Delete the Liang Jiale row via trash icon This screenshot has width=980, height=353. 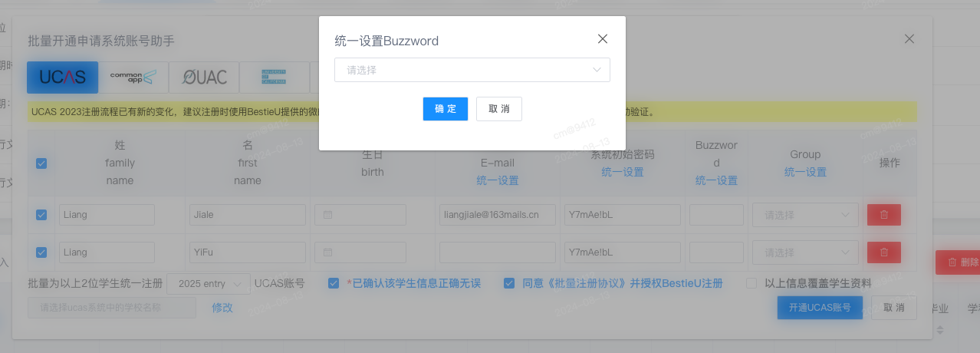(x=884, y=215)
